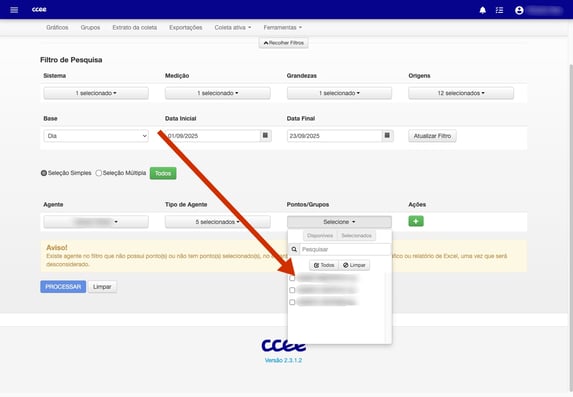
Task: Click the search magnifier icon in dropdown
Action: (x=294, y=249)
